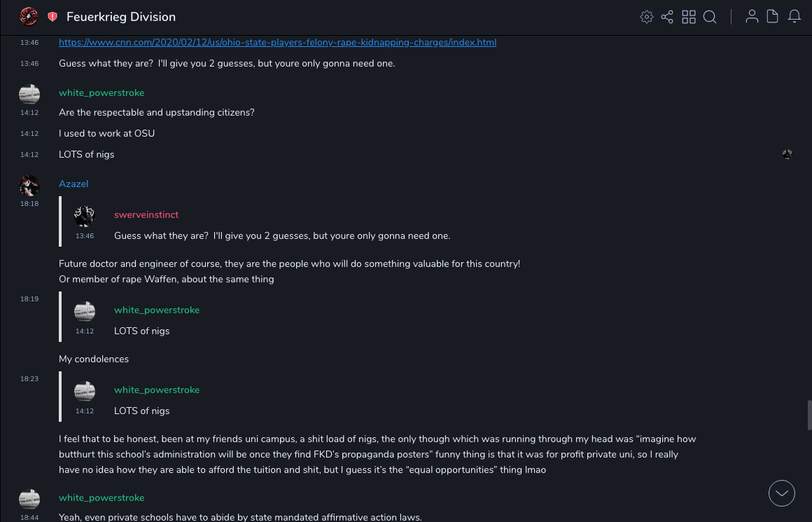Click the channel title in the header
Viewport: 812px width, 522px height.
tap(121, 17)
